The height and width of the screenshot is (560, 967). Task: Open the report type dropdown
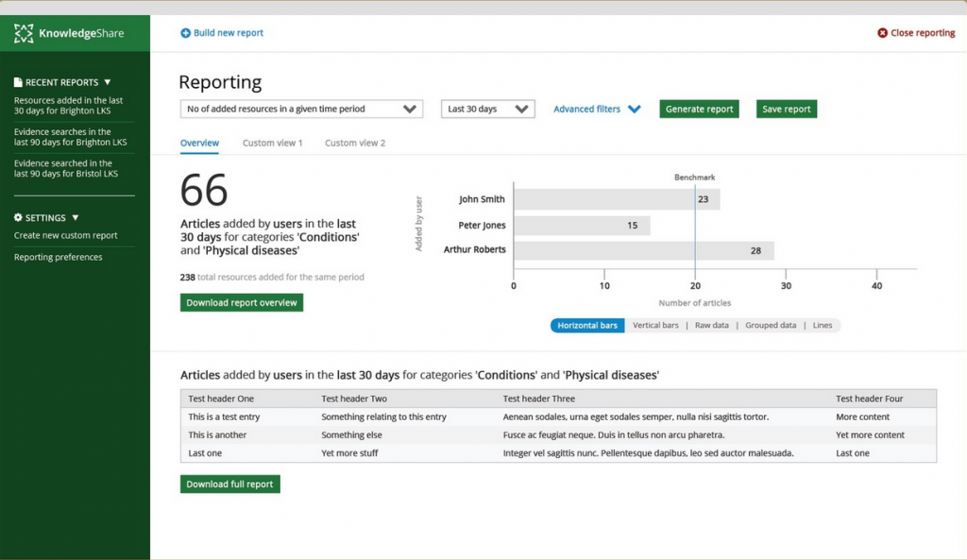[x=301, y=109]
